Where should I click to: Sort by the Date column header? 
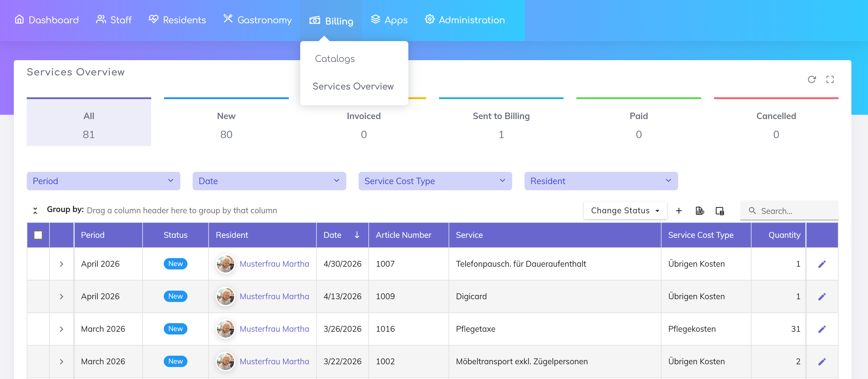point(332,235)
